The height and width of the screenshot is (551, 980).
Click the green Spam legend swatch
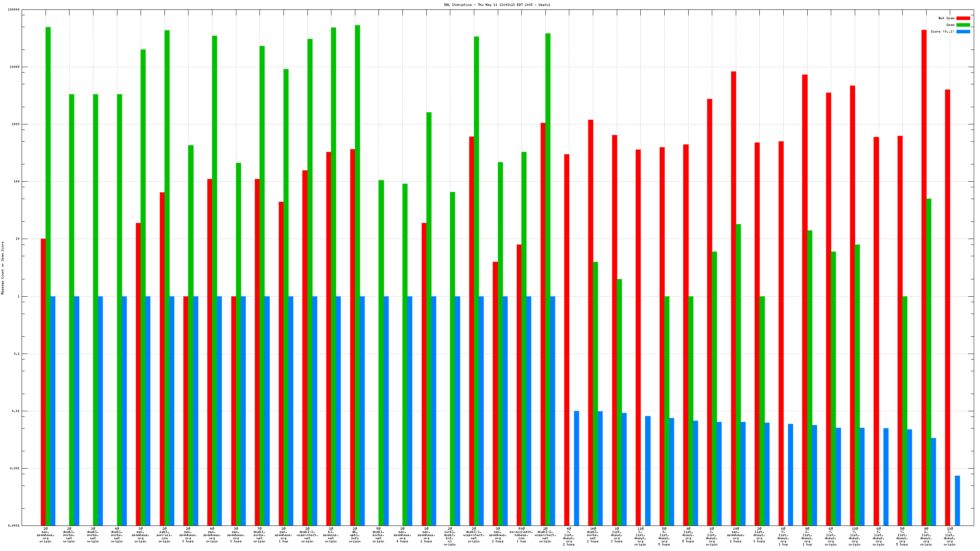pos(963,25)
